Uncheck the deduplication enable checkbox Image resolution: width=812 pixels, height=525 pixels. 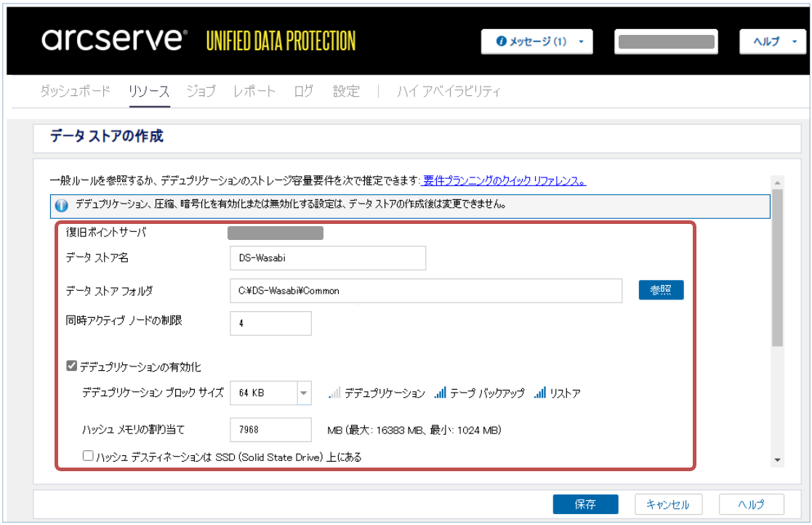click(72, 366)
